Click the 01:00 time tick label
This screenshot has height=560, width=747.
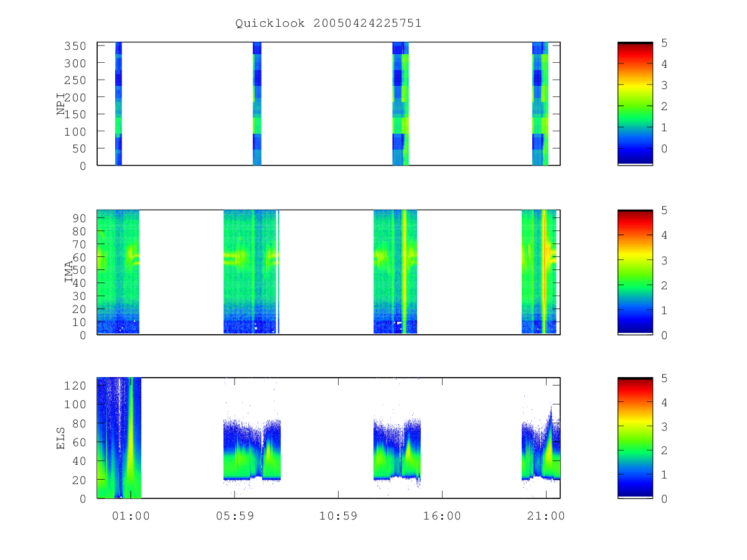point(130,516)
